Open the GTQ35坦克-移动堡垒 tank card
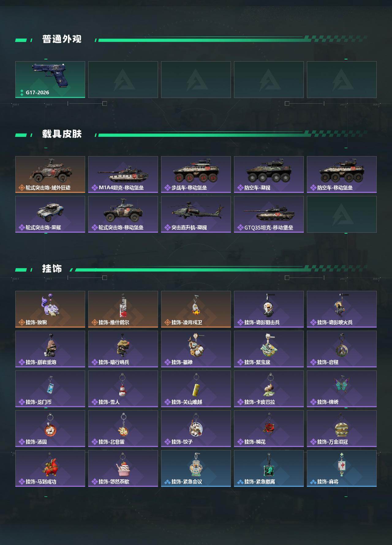Screen dimensions: 392x545 point(269,214)
